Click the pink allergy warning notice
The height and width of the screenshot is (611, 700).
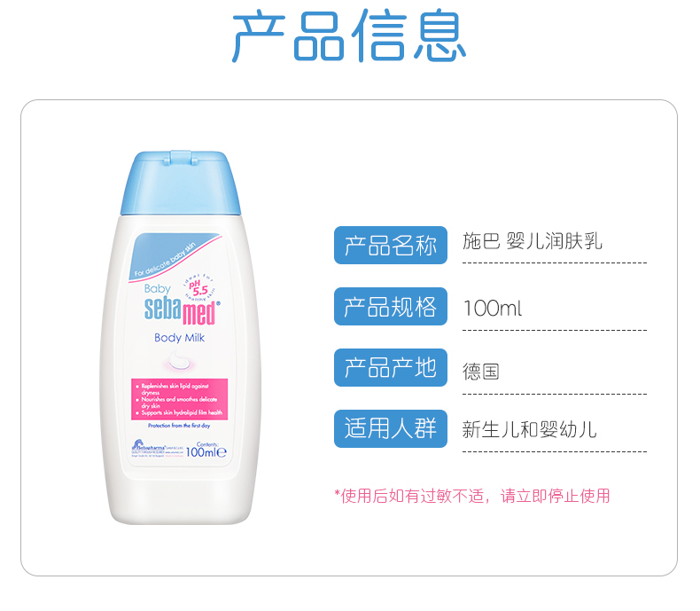click(472, 496)
